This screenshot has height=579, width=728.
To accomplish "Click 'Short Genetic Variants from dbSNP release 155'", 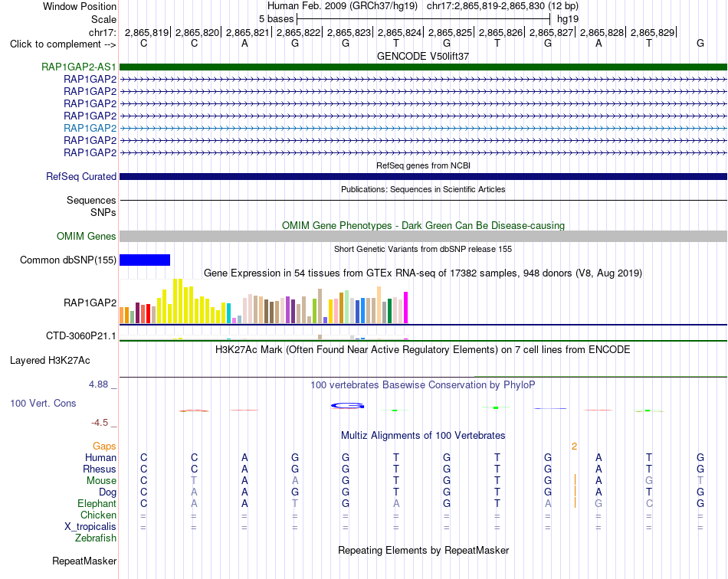I will (423, 249).
